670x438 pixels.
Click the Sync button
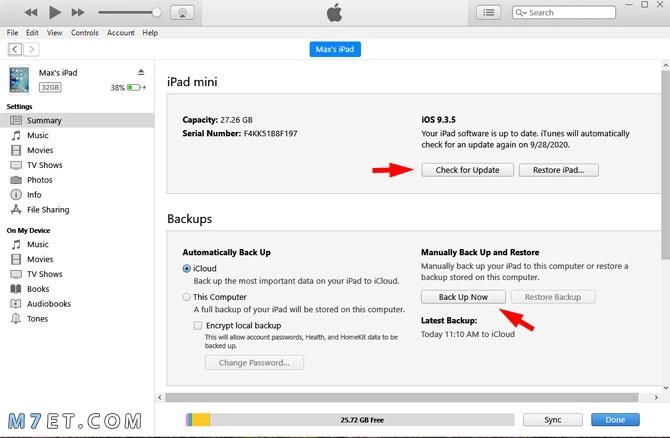coord(553,420)
